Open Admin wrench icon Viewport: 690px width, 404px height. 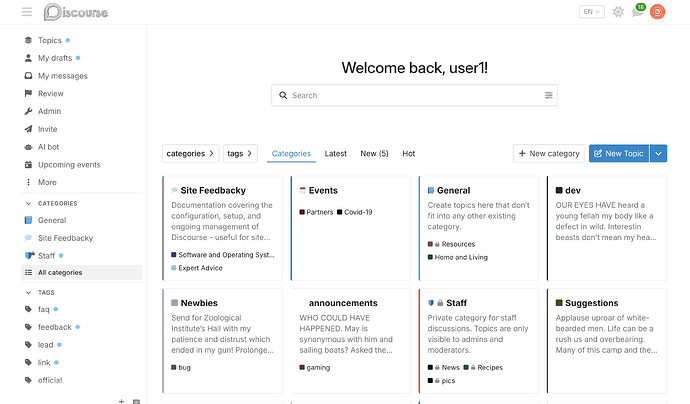pos(29,111)
